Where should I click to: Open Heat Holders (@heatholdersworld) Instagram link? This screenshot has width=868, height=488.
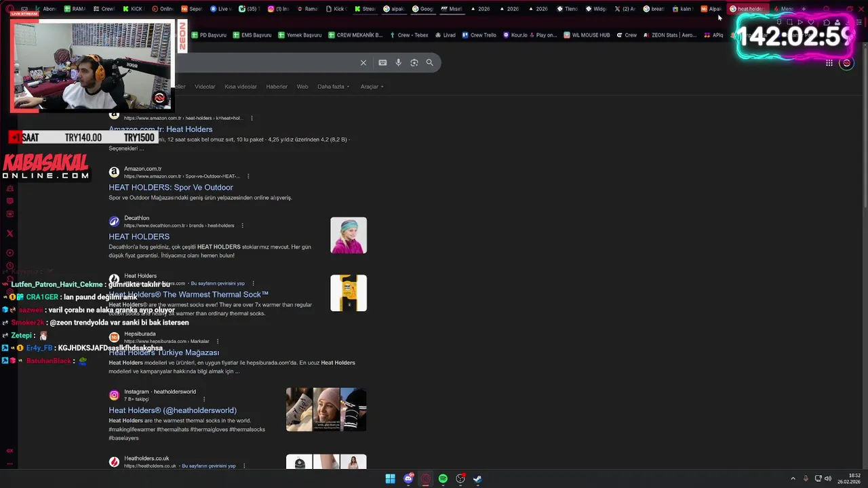pyautogui.click(x=172, y=410)
